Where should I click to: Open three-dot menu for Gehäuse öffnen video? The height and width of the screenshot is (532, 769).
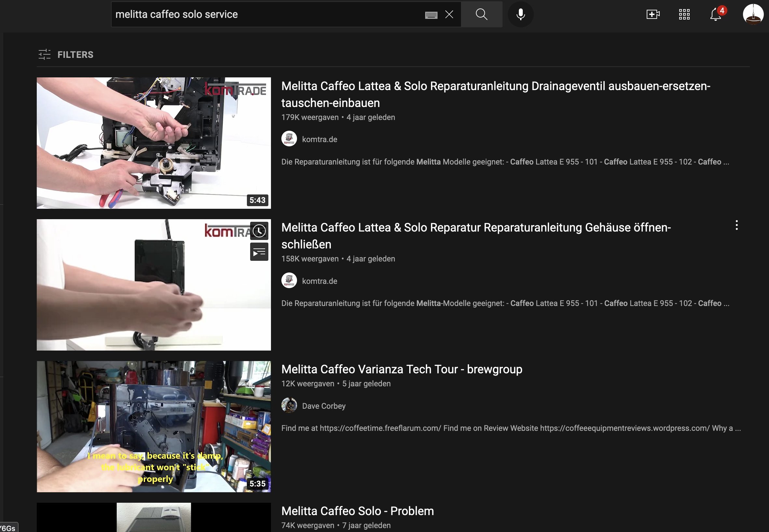[x=736, y=225]
